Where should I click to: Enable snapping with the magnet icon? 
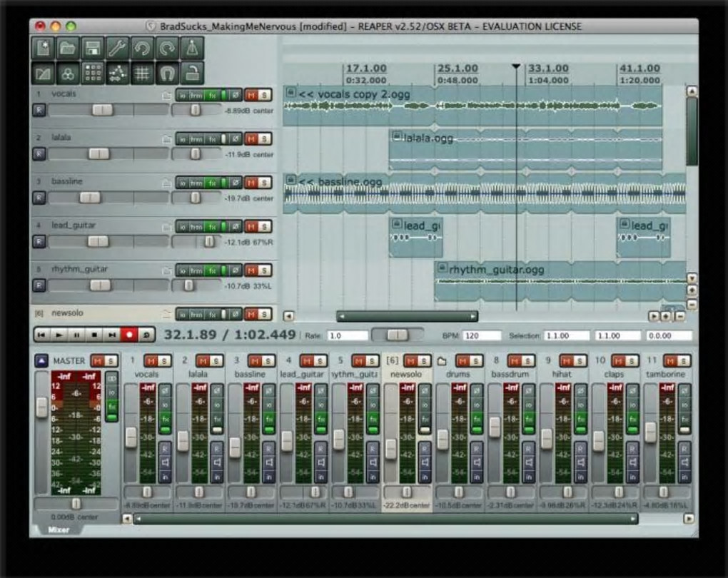(x=167, y=73)
